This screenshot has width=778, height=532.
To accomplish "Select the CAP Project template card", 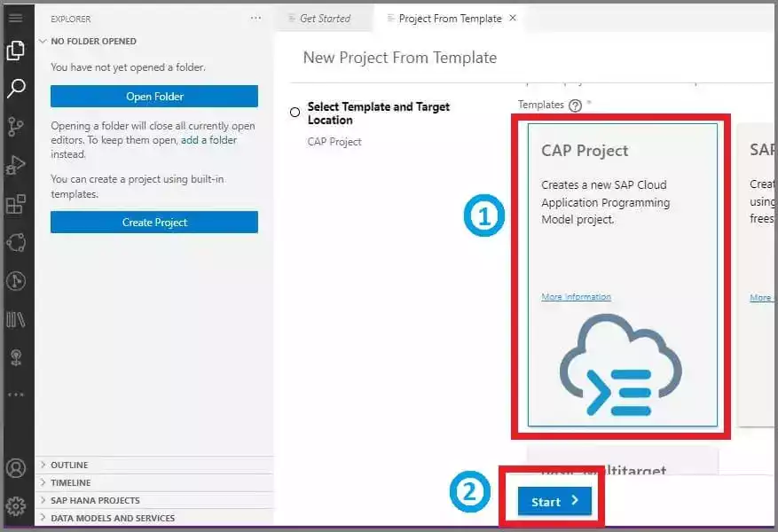I will pos(622,275).
